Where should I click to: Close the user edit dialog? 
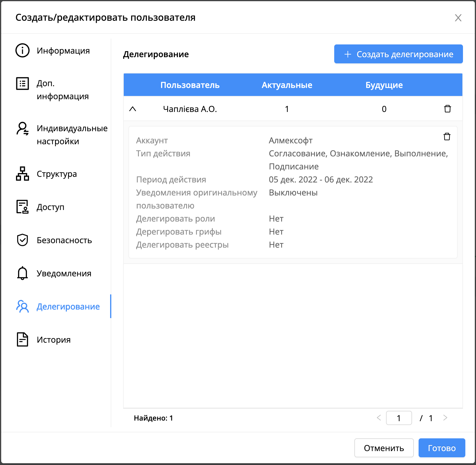tap(458, 18)
